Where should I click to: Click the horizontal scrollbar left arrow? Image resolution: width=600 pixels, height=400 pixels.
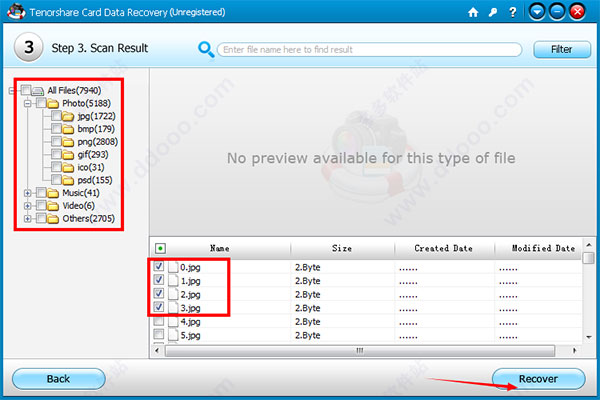point(157,350)
